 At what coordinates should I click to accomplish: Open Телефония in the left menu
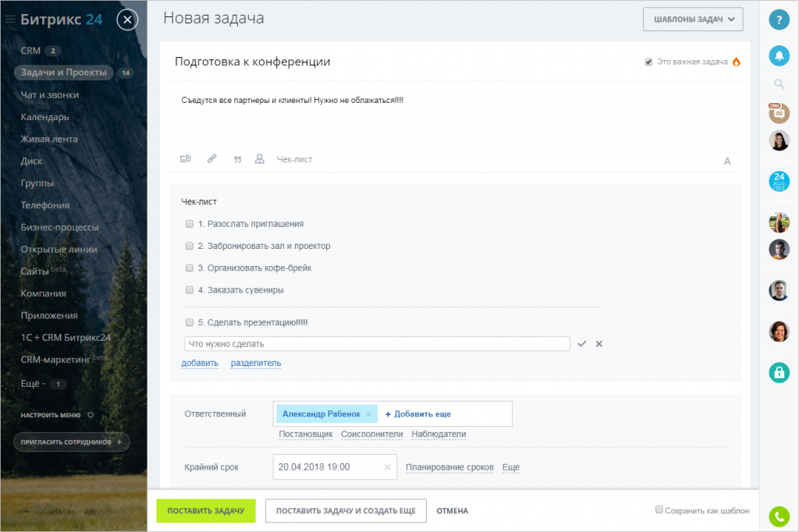[x=45, y=205]
